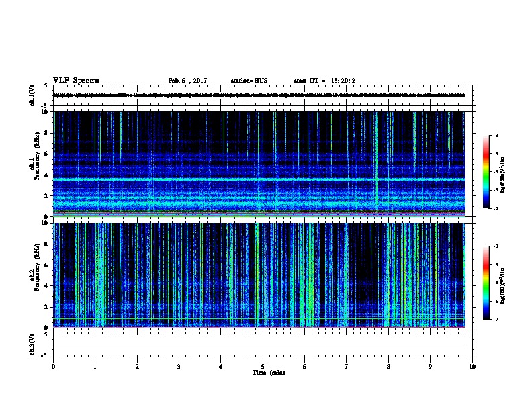Click time-axis tick label "6"
The height and width of the screenshot is (411, 532).
click(x=304, y=367)
